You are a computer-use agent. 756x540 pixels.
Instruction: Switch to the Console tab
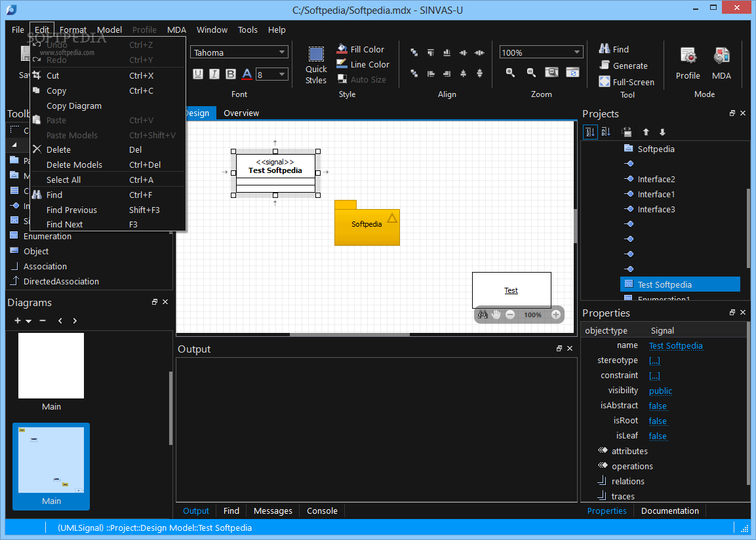(322, 511)
